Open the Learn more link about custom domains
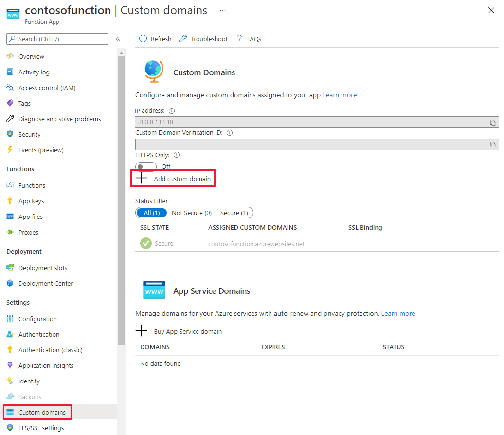Screen dimensions: 504x435 click(x=340, y=95)
